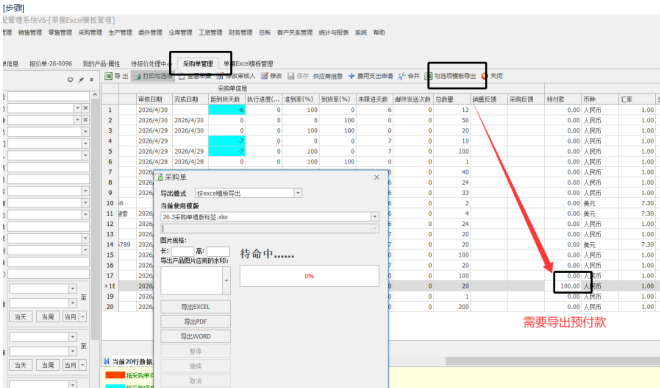
Task: Expand the 当前使用模板 combo box
Action: 375,217
